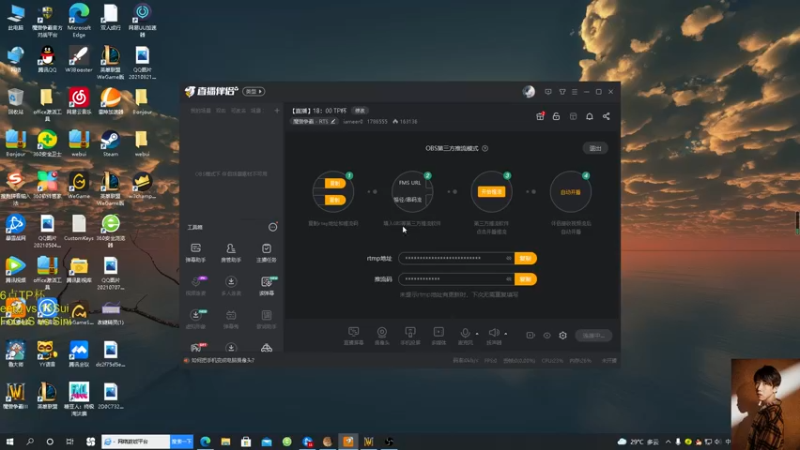Expand speaker options arrow
This screenshot has width=800, height=450.
[x=506, y=334]
